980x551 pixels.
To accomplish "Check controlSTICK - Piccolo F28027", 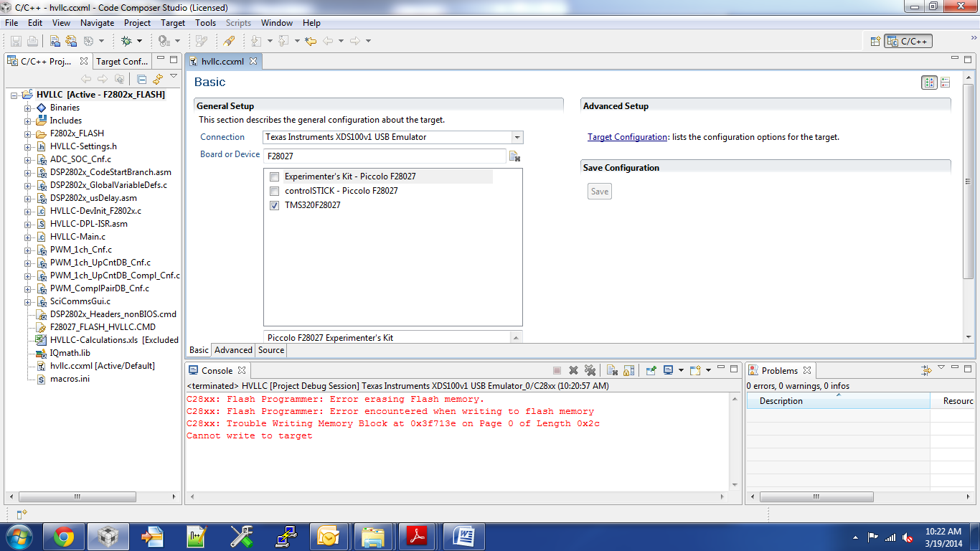I will click(x=273, y=191).
